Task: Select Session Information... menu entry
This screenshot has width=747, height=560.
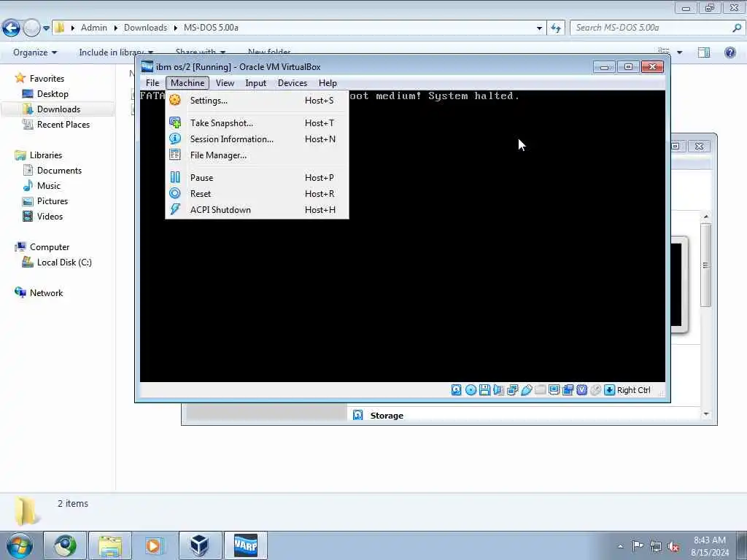Action: 257,139
